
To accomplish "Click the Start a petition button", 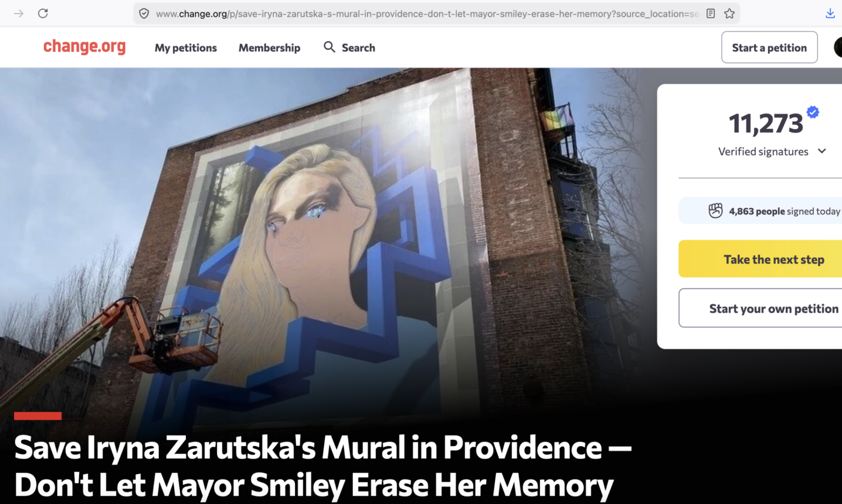I will [x=769, y=47].
